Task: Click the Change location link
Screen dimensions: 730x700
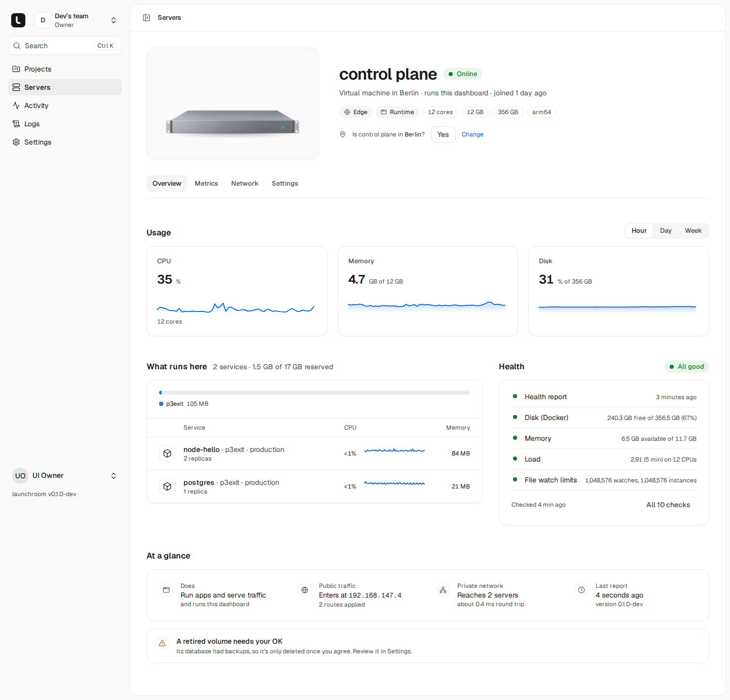Action: (472, 134)
